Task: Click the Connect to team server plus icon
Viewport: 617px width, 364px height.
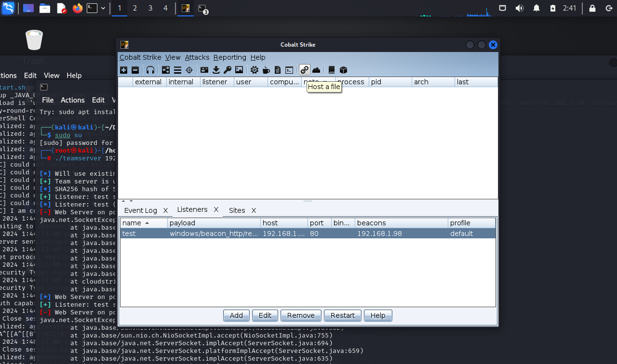Action: pos(124,70)
